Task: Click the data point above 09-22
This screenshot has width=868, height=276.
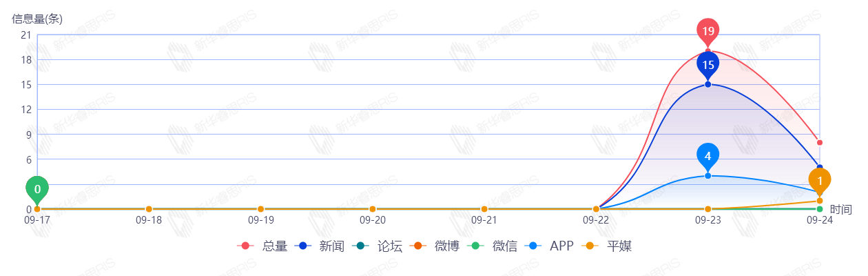Action: [x=596, y=209]
